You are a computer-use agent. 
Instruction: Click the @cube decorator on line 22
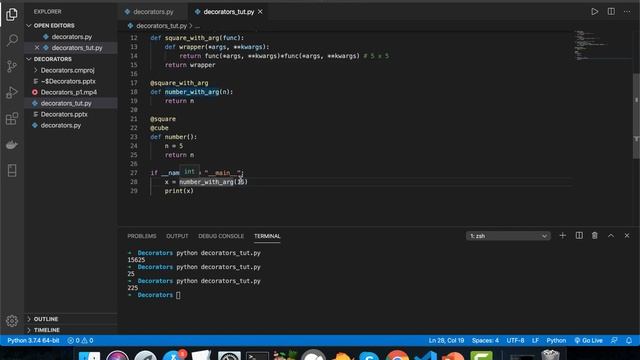coord(159,128)
